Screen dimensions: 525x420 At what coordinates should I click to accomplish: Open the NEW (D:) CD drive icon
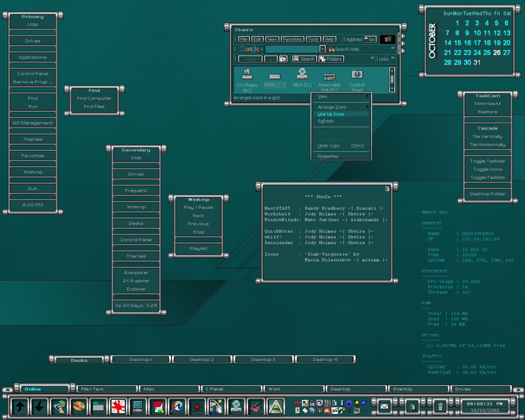click(x=302, y=78)
